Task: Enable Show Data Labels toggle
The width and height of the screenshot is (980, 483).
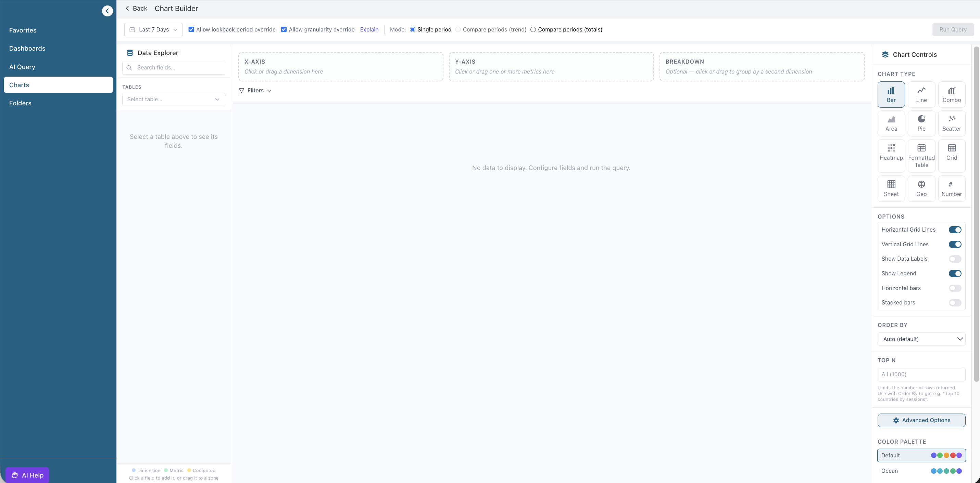Action: click(955, 259)
